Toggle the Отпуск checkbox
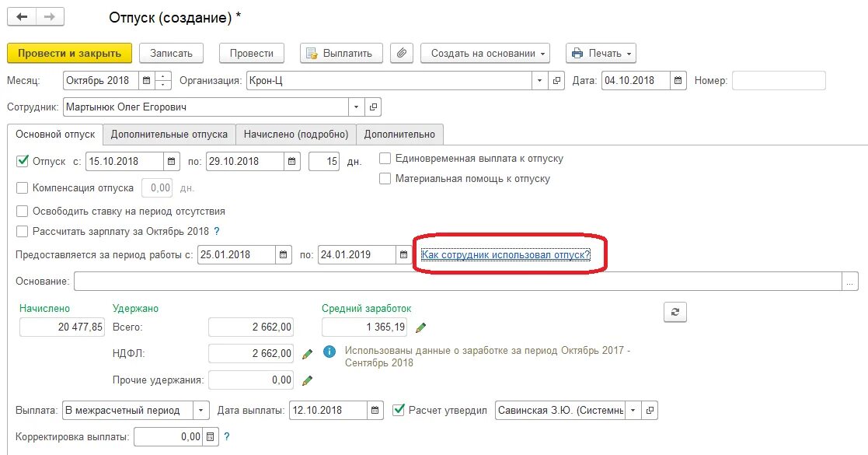This screenshot has height=455, width=868. pos(23,161)
